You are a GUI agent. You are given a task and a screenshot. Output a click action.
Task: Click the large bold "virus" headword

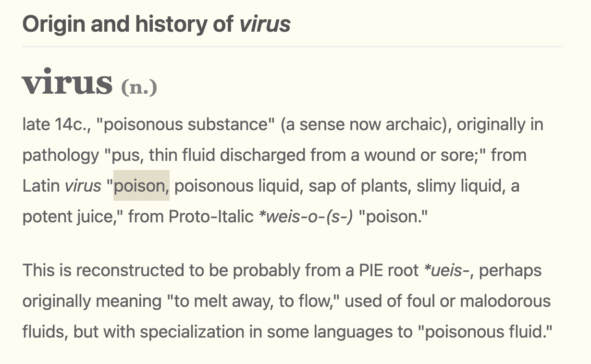pyautogui.click(x=67, y=83)
